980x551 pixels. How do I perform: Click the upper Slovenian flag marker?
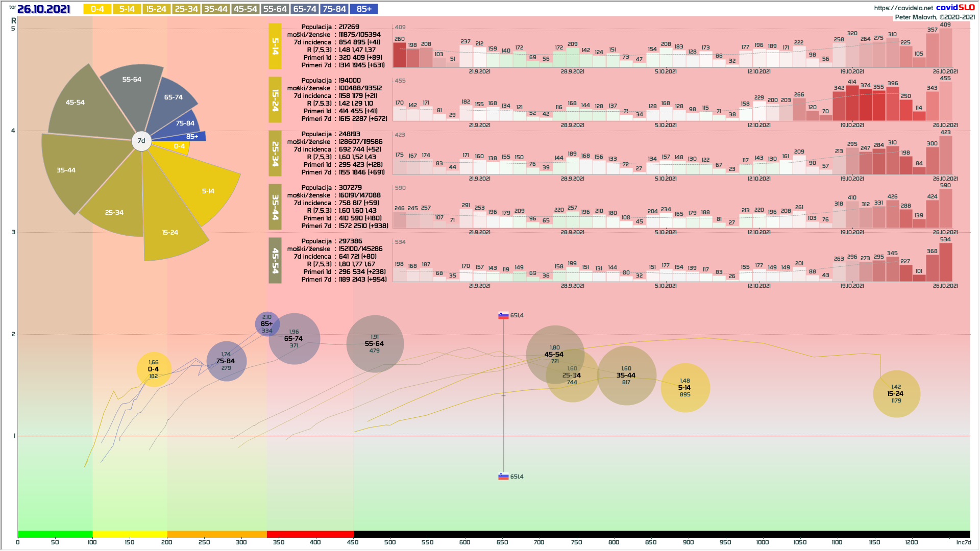tap(503, 316)
